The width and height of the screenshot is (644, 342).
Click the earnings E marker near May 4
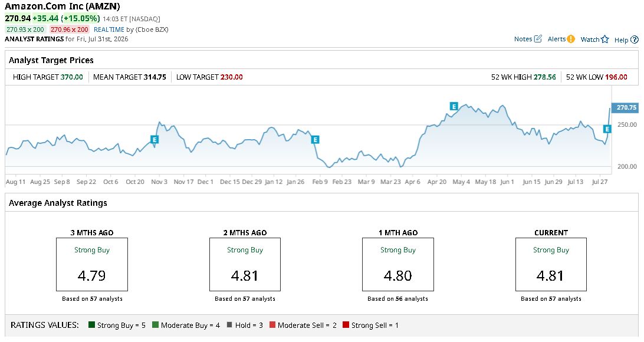(x=454, y=106)
